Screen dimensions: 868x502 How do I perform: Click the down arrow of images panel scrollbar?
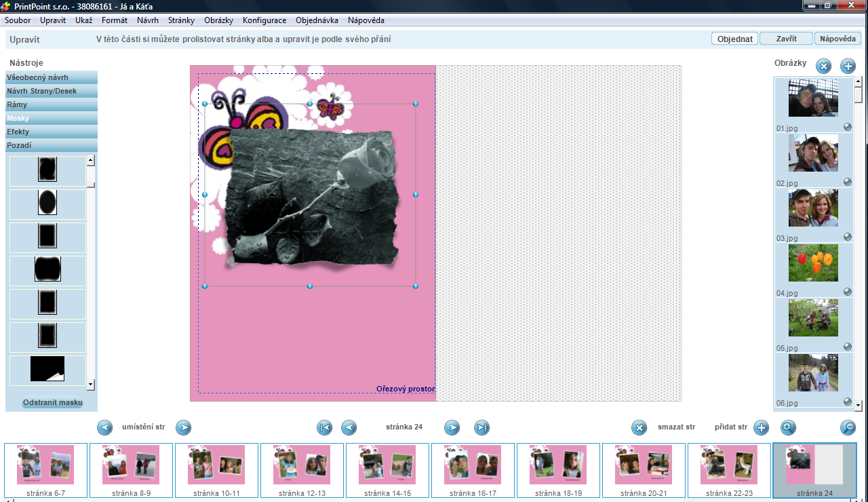pyautogui.click(x=859, y=406)
